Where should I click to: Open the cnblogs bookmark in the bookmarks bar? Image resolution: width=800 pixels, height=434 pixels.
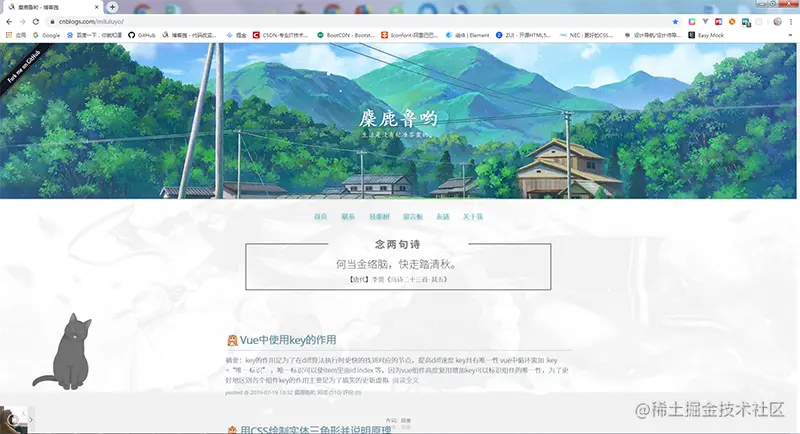(x=189, y=35)
